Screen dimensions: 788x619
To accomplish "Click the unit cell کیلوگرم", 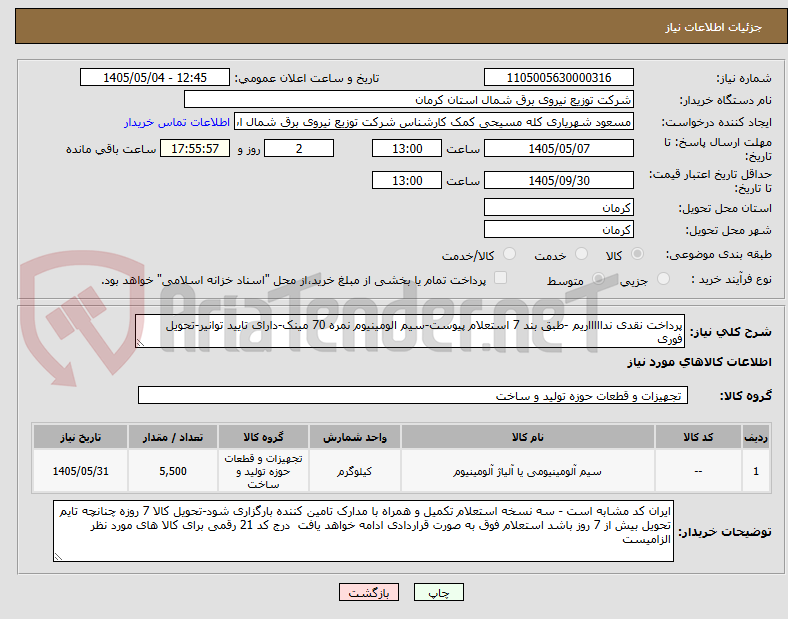I will [355, 471].
